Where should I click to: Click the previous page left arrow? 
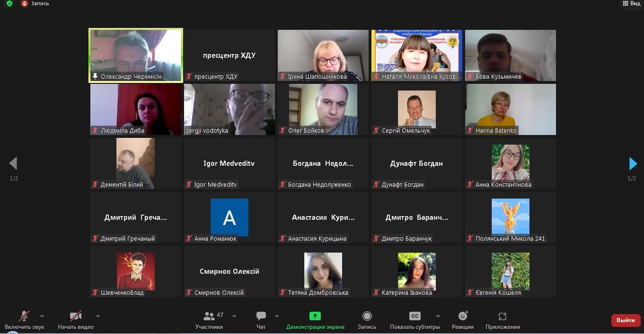click(x=13, y=164)
